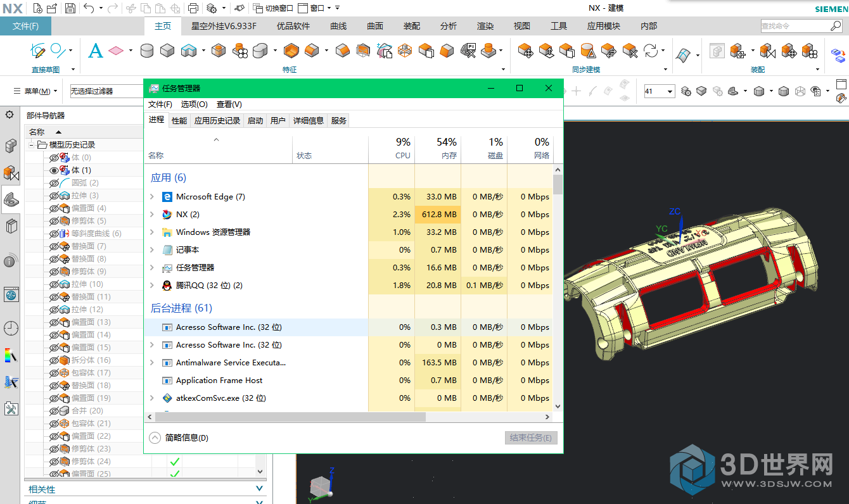The width and height of the screenshot is (849, 504).
Task: Open the Assembly Navigator sidebar icon
Action: (11, 146)
